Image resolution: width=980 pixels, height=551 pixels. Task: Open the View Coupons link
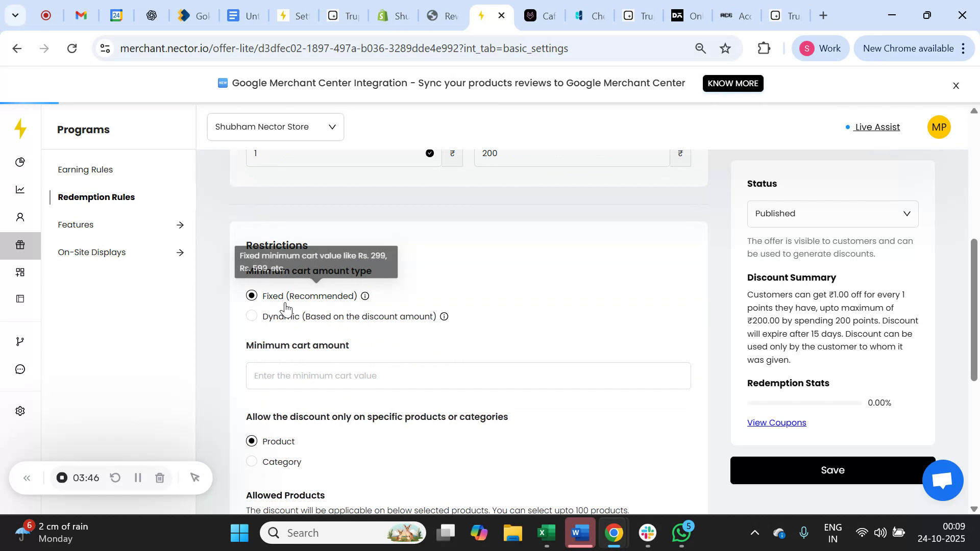tap(776, 422)
